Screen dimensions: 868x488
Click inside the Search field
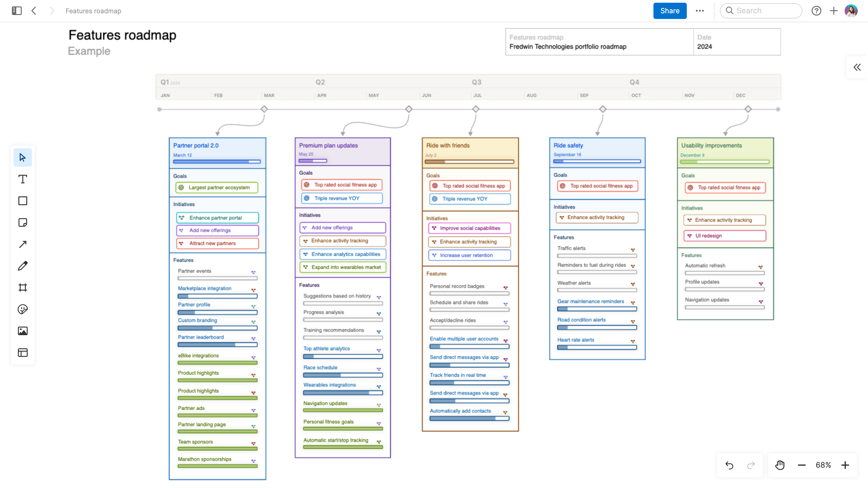pos(761,11)
